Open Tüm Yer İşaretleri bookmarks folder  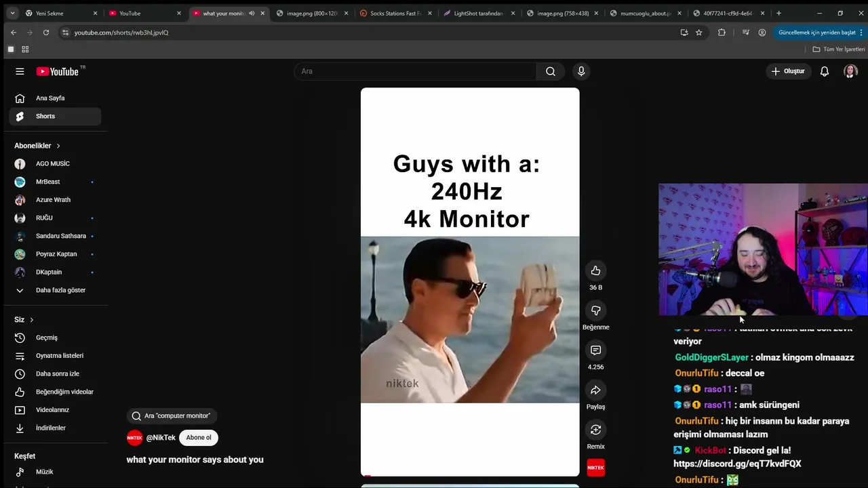pos(839,49)
